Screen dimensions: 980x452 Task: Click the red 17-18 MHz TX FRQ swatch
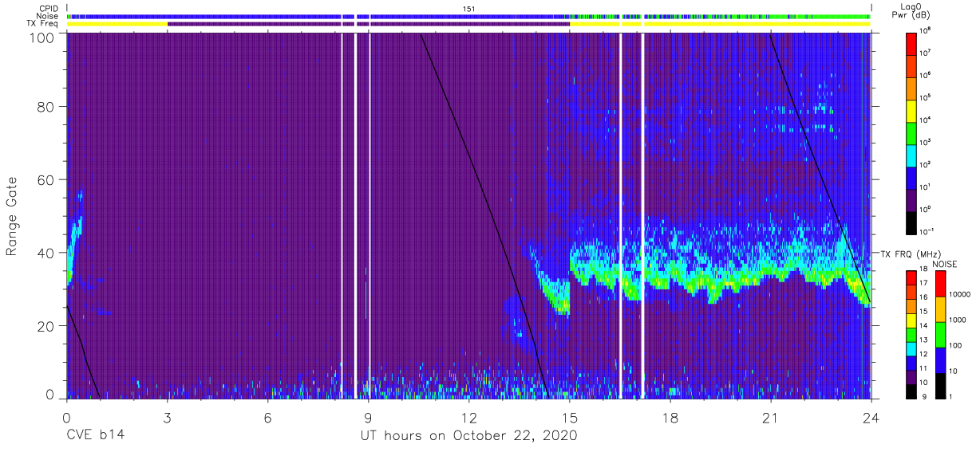pyautogui.click(x=912, y=277)
